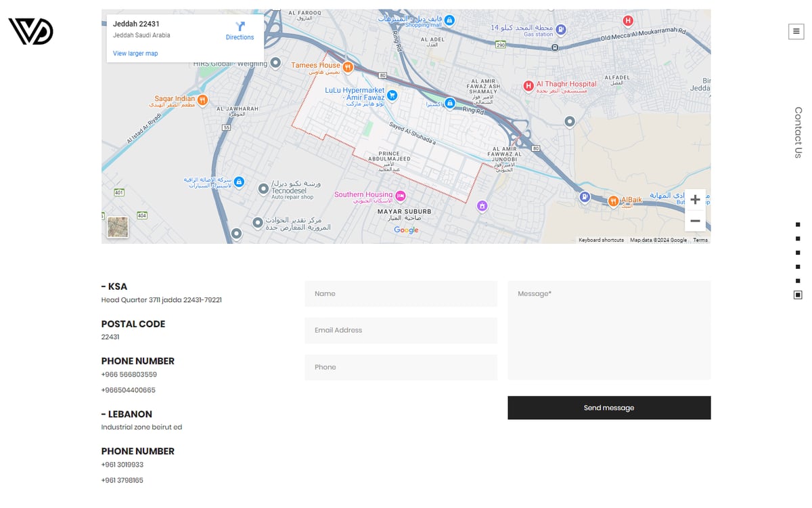Click the blue shopping mall pin at top
812x508 pixels.
pos(450,21)
